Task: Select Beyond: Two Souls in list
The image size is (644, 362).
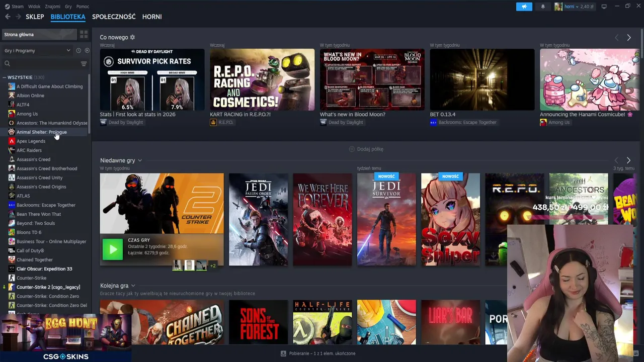Action: [x=36, y=223]
